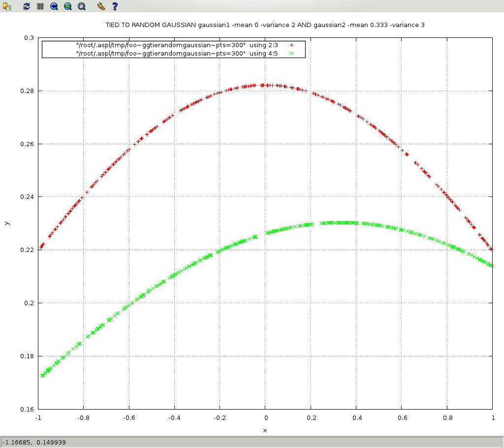
Task: Click the 0.16 tick label on y axis
Action: pos(27,409)
